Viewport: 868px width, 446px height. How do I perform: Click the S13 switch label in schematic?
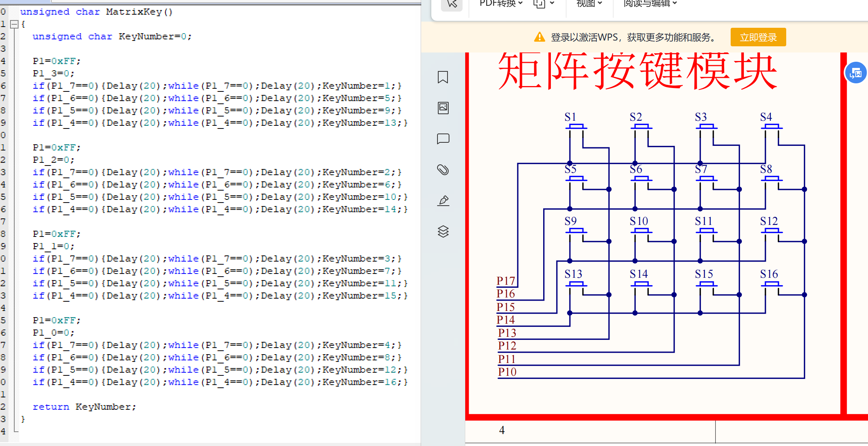point(573,274)
